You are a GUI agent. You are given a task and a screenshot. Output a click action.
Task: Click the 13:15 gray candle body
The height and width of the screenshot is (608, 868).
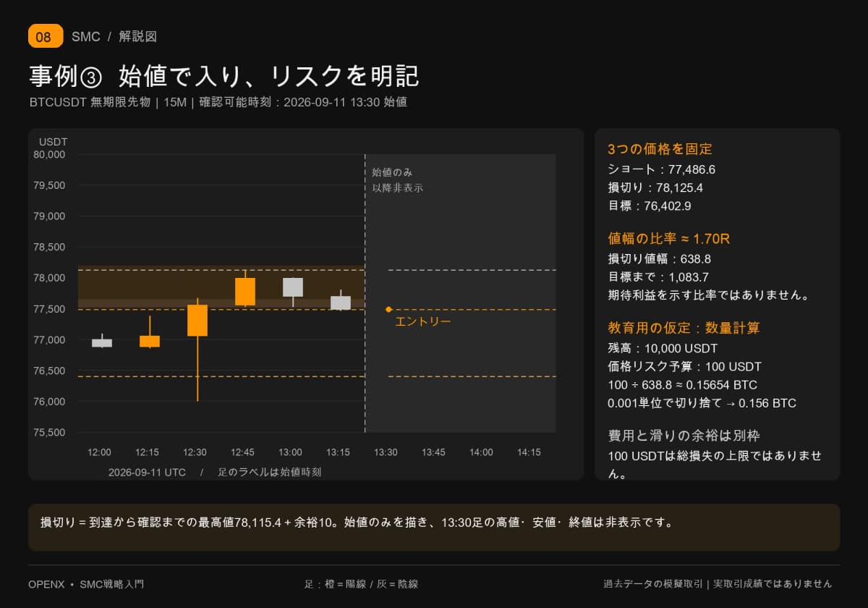341,303
